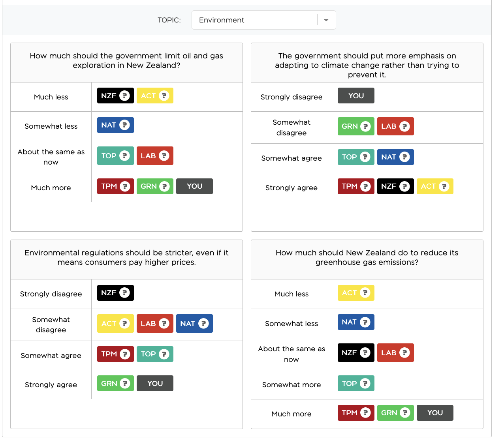Viewport: 504px width, 446px height.
Task: Click YOU badge in emissions Much more row
Action: tap(435, 413)
